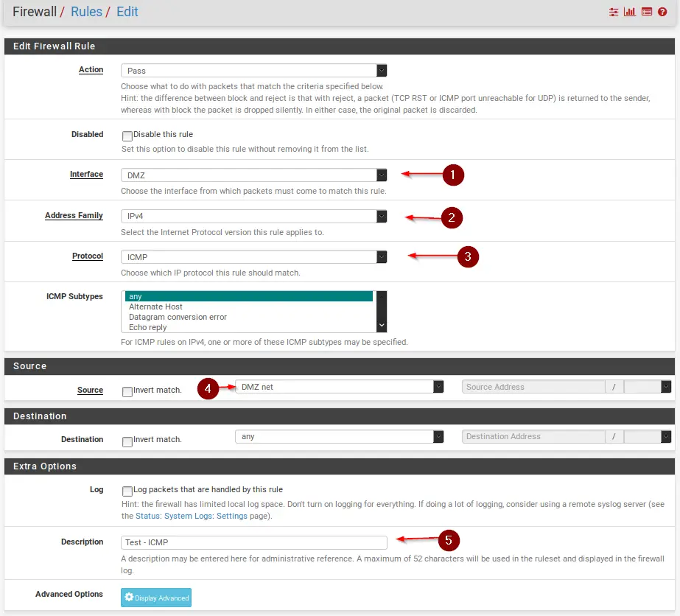680x616 pixels.
Task: Enable Log packets handled by this rule
Action: coord(127,491)
